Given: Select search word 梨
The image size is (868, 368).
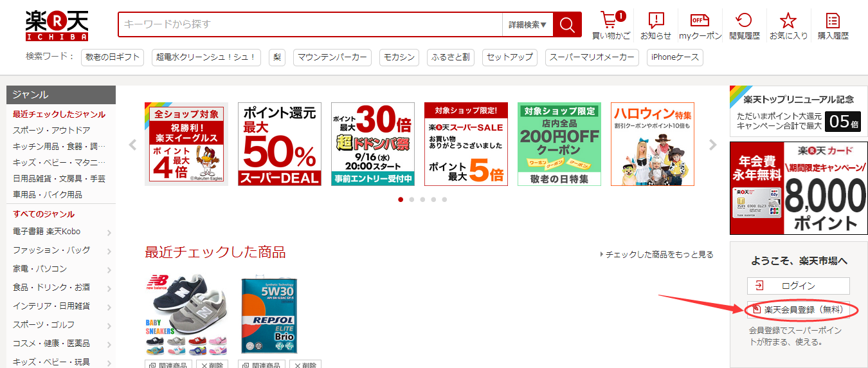Looking at the screenshot, I should tap(277, 57).
